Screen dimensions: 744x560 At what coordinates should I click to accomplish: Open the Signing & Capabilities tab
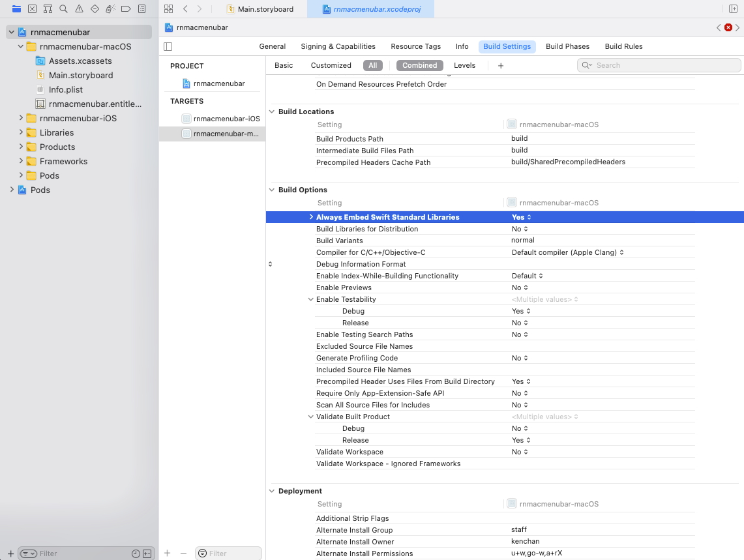point(338,46)
